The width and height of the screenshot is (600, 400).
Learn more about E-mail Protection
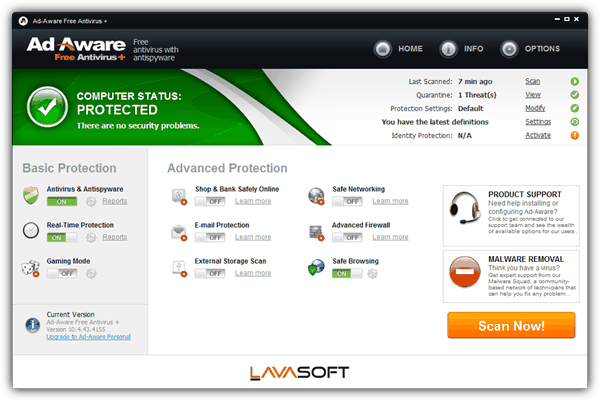253,237
